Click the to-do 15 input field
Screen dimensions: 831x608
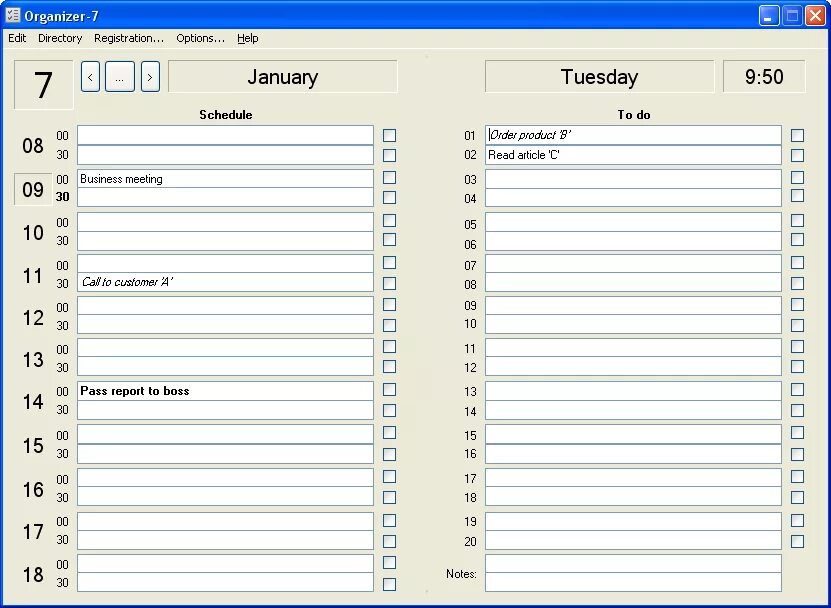point(633,434)
